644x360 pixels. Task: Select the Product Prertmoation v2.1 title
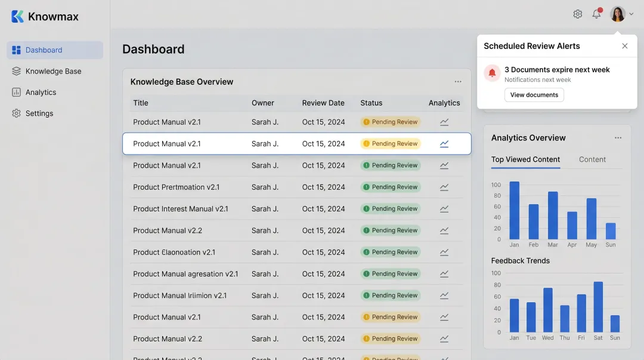coord(176,187)
